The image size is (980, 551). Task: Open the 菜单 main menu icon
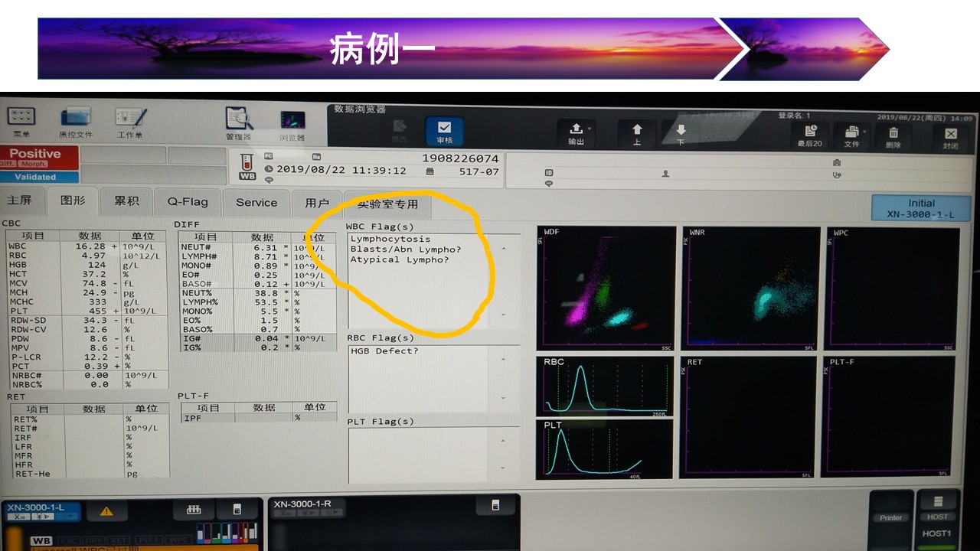click(x=21, y=122)
